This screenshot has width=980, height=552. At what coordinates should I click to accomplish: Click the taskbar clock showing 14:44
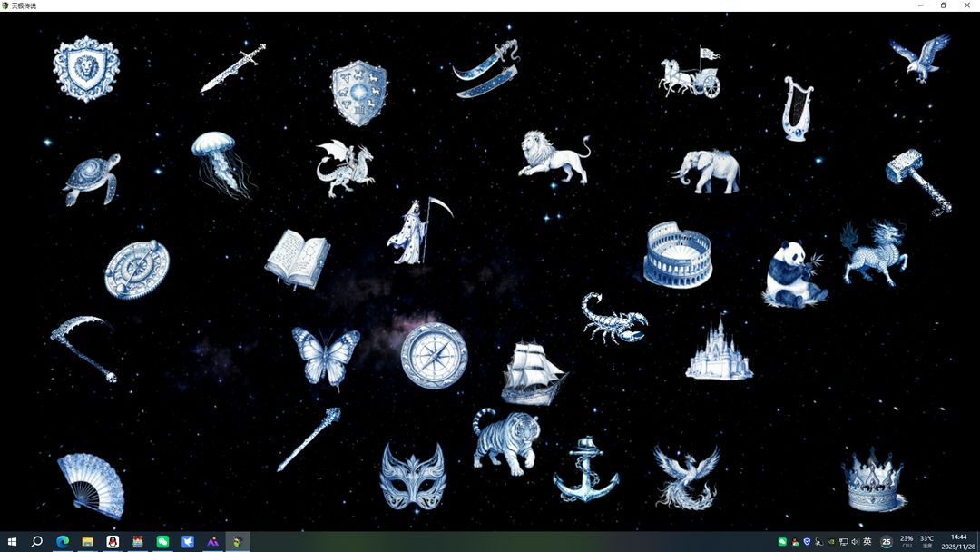pyautogui.click(x=957, y=542)
